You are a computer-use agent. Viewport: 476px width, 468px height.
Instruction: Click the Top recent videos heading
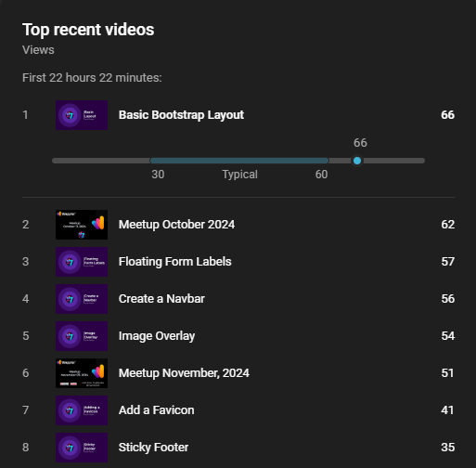88,30
